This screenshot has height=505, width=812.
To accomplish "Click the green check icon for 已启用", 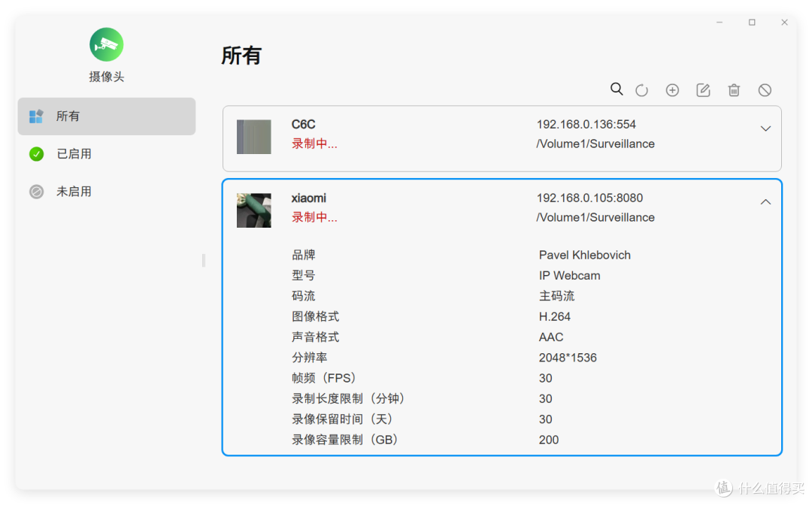I will click(36, 154).
